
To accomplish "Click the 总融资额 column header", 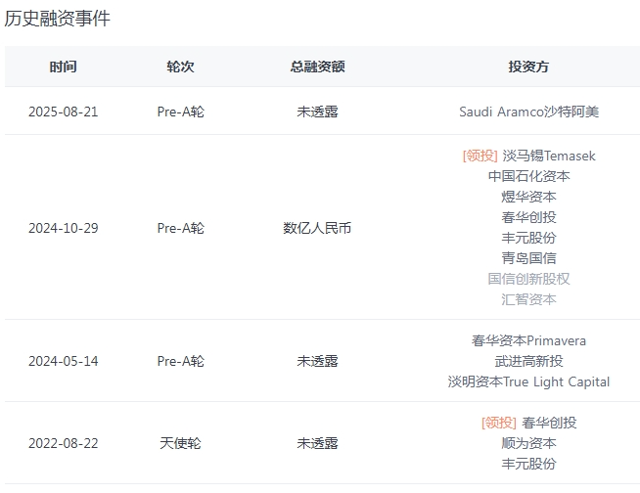I will [x=318, y=67].
